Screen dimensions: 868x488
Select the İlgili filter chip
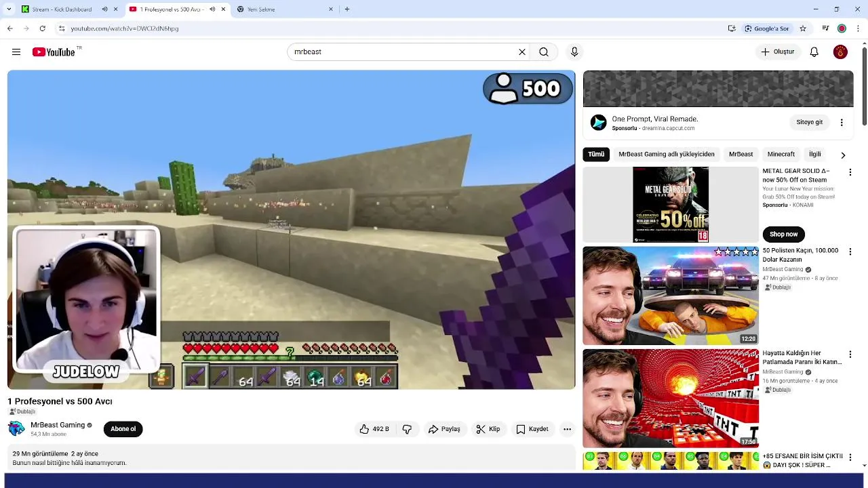click(x=815, y=155)
